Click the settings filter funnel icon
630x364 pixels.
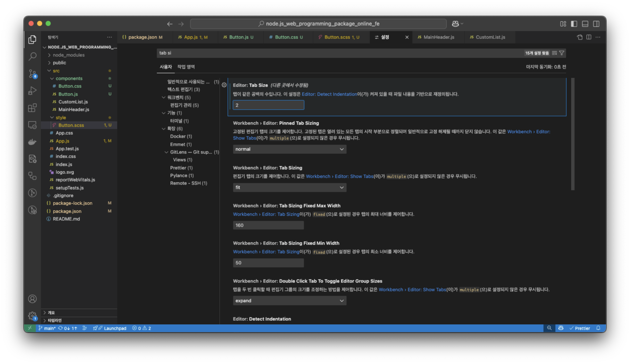coord(562,53)
